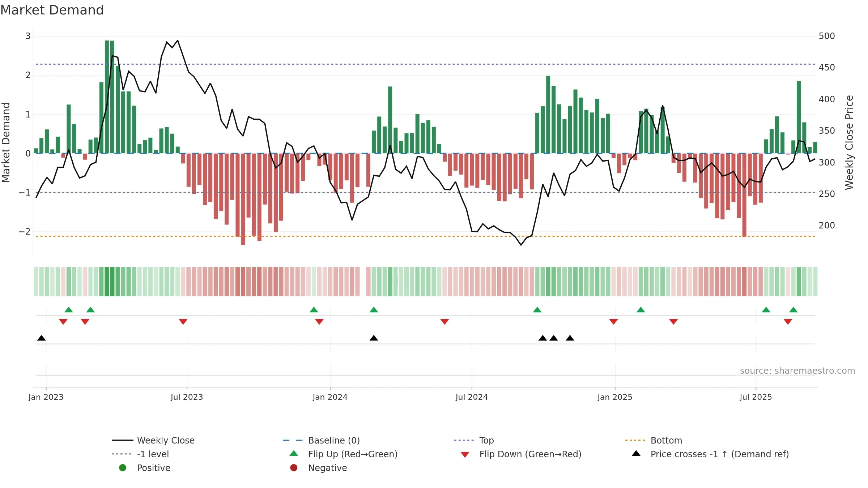Click the weekly close line peak mid-2023

[x=178, y=40]
